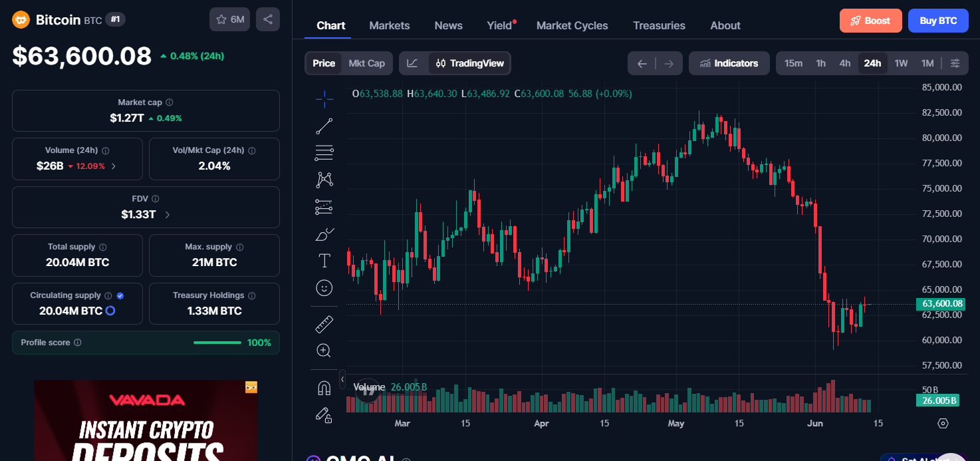Screen dimensions: 980x461
Task: Set chart interval to 15m
Action: click(794, 63)
